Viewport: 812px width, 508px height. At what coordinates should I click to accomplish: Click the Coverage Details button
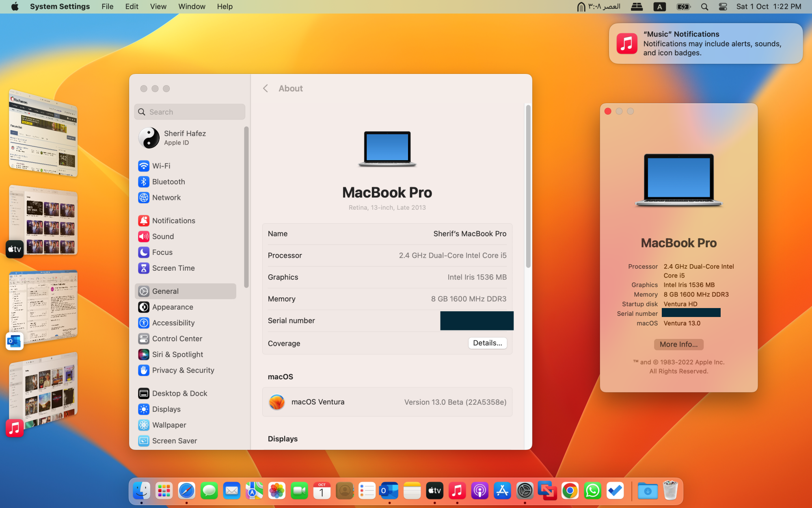(487, 343)
